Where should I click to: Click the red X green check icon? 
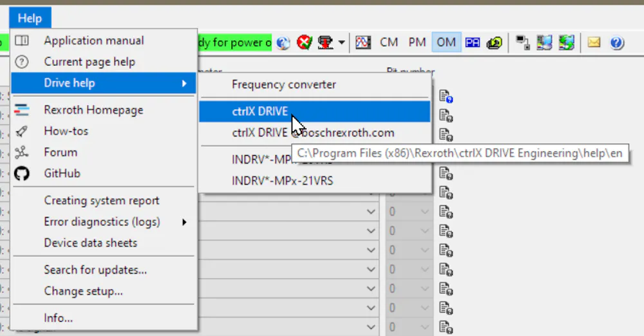pyautogui.click(x=305, y=42)
